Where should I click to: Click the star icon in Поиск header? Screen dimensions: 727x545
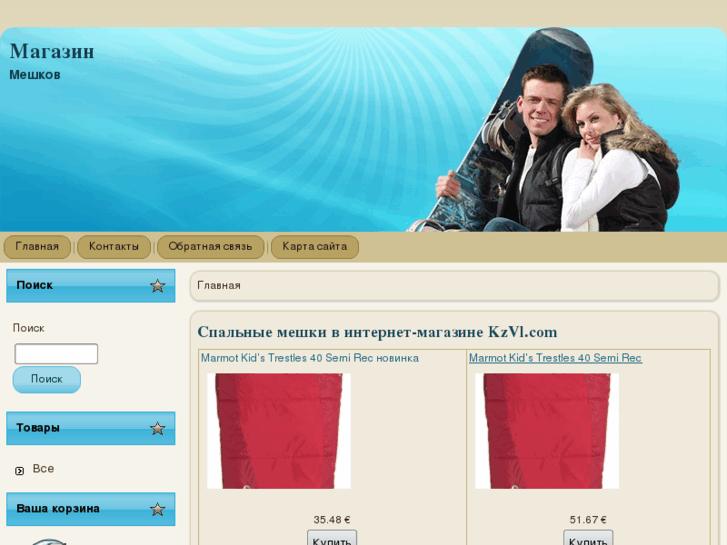click(x=158, y=286)
